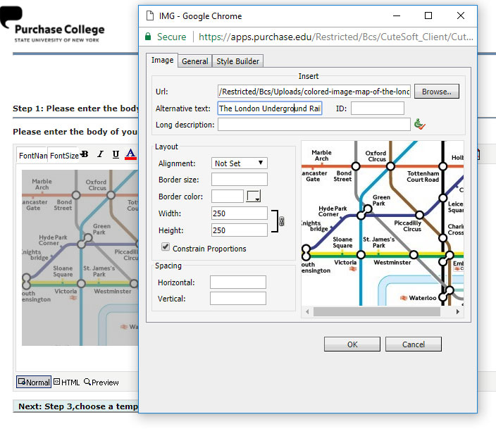Viewport: 496px width, 448px height.
Task: Open the FontSize dropdown in the editor
Action: 63,155
